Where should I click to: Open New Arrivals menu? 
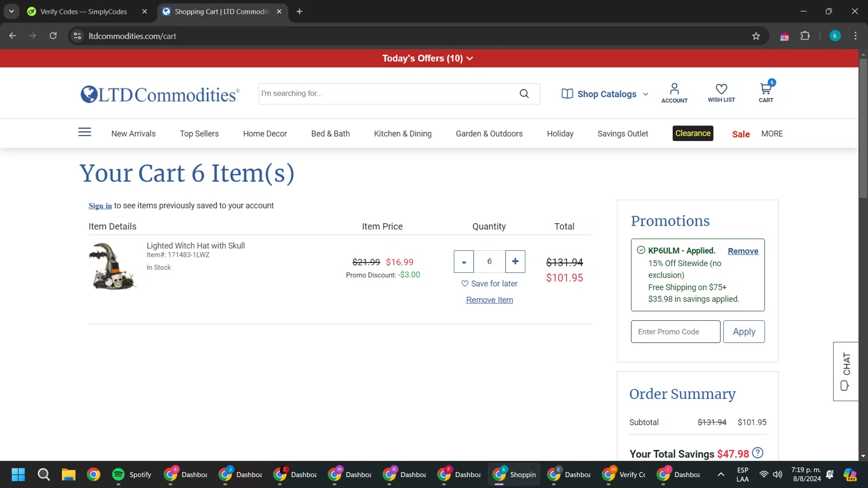(133, 134)
